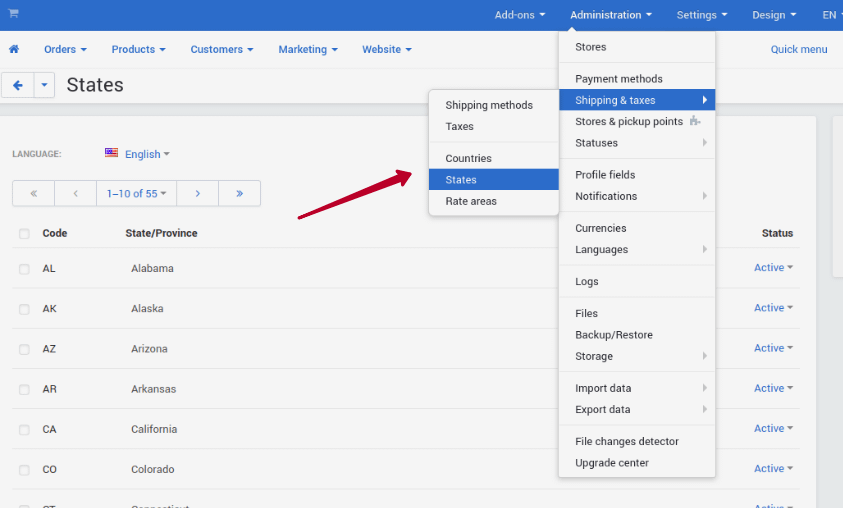Click the US flag language icon
Viewport: 843px width, 508px height.
click(111, 153)
